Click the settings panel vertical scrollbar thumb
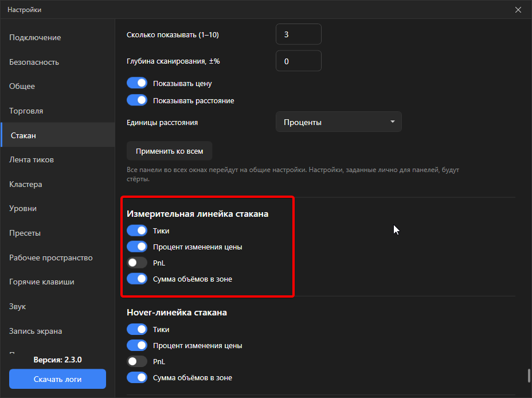 [x=529, y=376]
